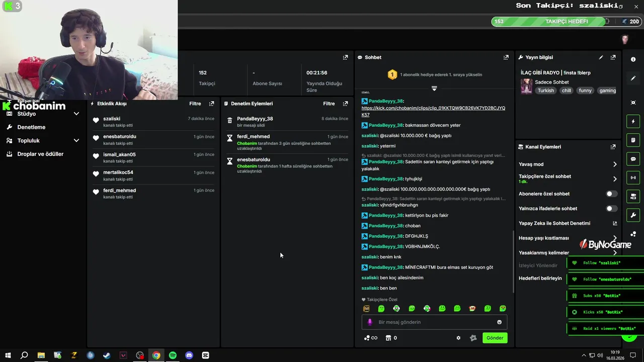This screenshot has height=362, width=644.
Task: Click the channel points infinity icon
Action: pyautogui.click(x=371, y=338)
